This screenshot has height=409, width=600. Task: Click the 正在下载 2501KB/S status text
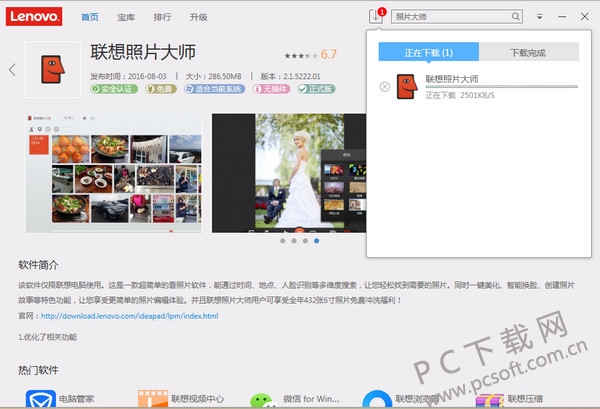click(460, 95)
